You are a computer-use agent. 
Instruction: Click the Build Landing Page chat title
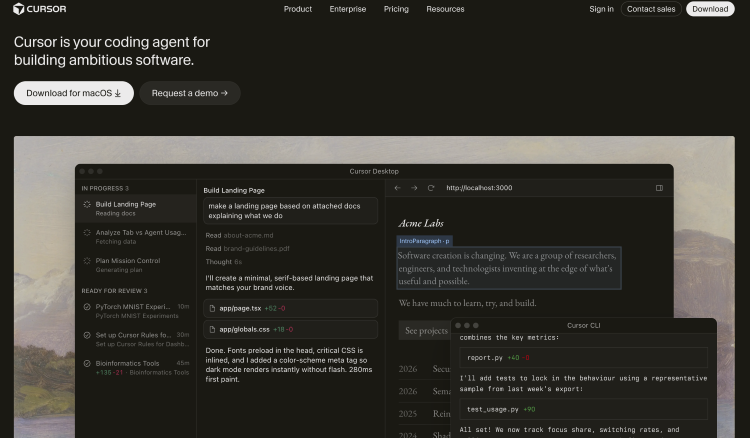coord(234,190)
